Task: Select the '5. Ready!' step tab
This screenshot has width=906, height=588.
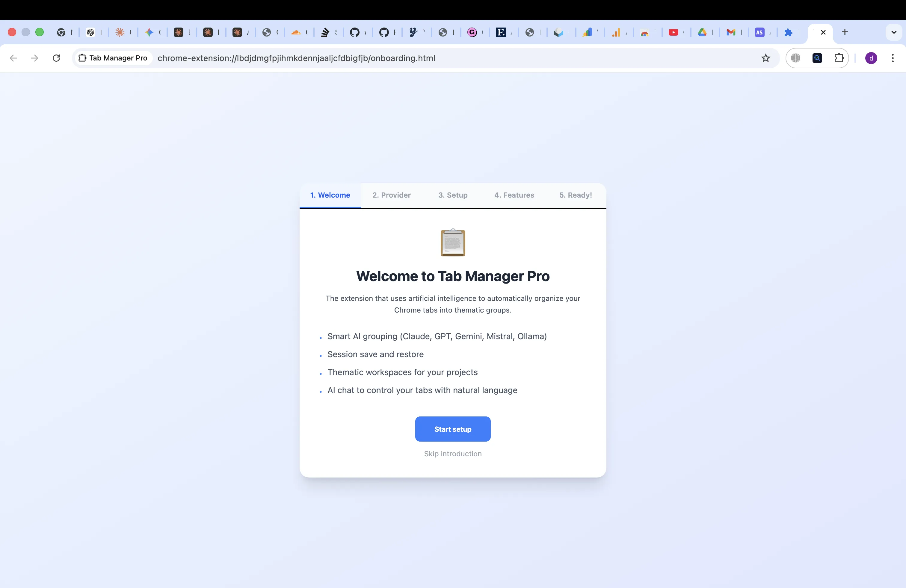Action: tap(575, 195)
